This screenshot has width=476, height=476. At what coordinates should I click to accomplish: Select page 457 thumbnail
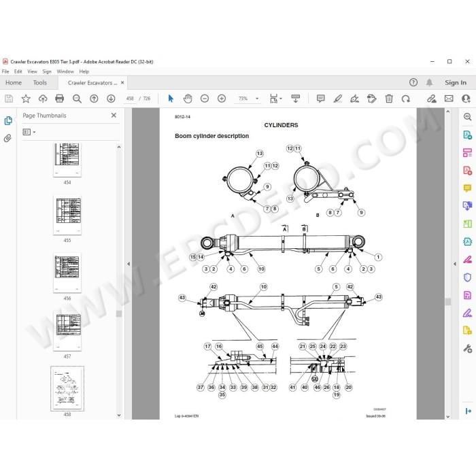tap(67, 330)
